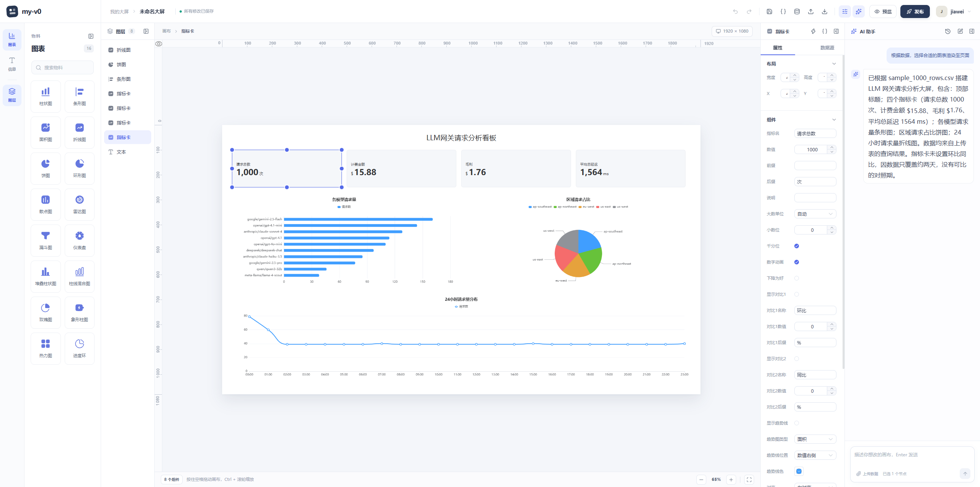Select the 饼图 layer in layer list
Image resolution: width=980 pixels, height=487 pixels.
click(x=127, y=64)
